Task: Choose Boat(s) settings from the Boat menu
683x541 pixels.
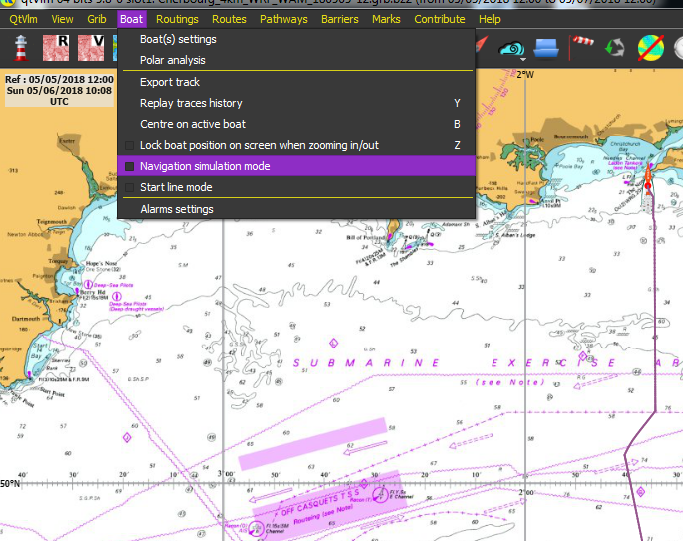Action: (x=178, y=39)
